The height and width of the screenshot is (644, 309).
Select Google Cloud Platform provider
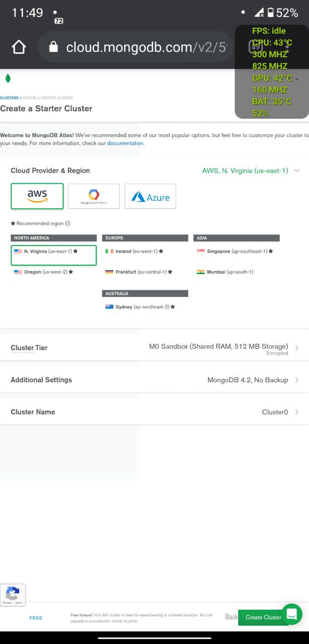tap(93, 196)
